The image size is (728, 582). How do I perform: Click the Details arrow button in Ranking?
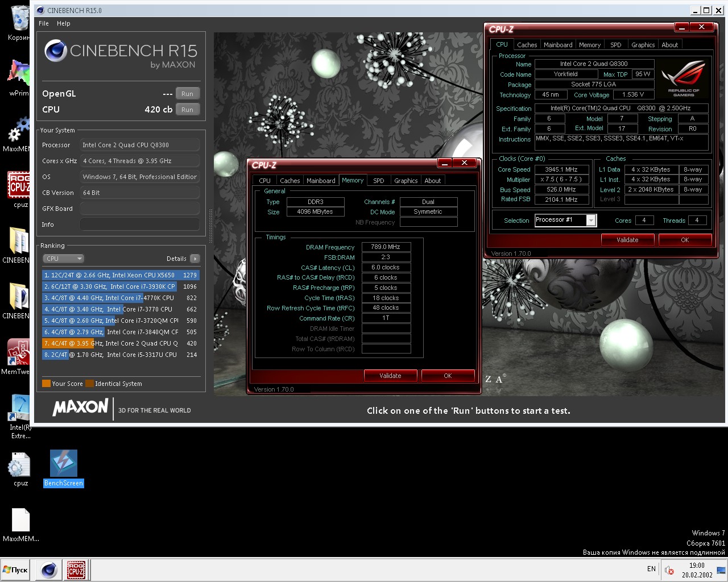click(x=195, y=259)
